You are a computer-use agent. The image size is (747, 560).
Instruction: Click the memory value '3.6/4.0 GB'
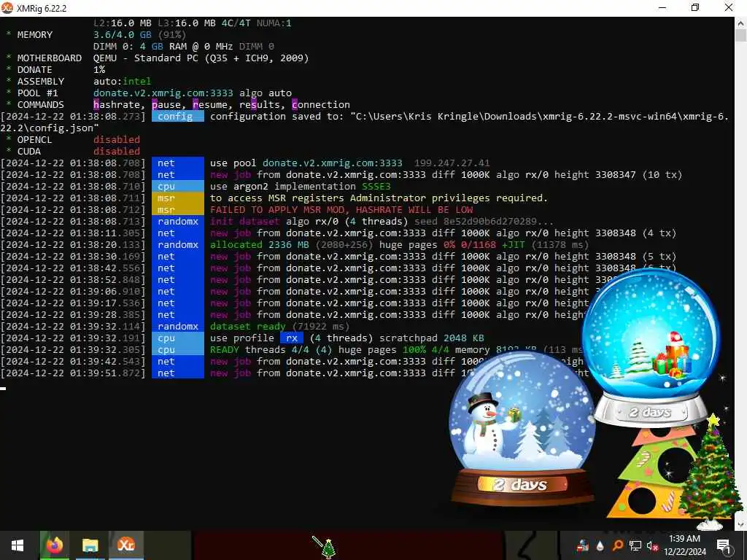coord(123,35)
